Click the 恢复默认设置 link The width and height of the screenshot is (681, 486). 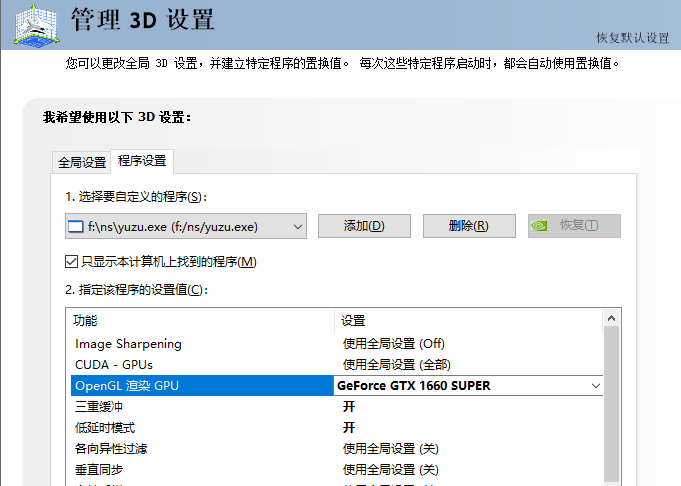click(633, 38)
